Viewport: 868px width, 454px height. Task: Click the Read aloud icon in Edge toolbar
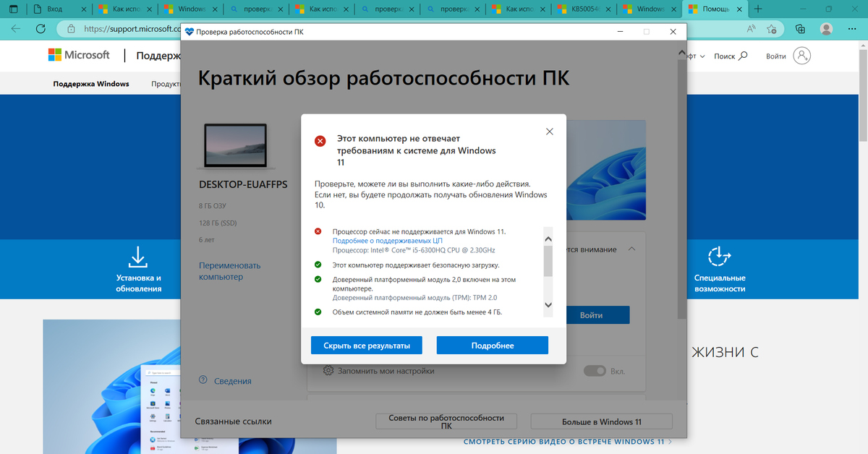752,30
